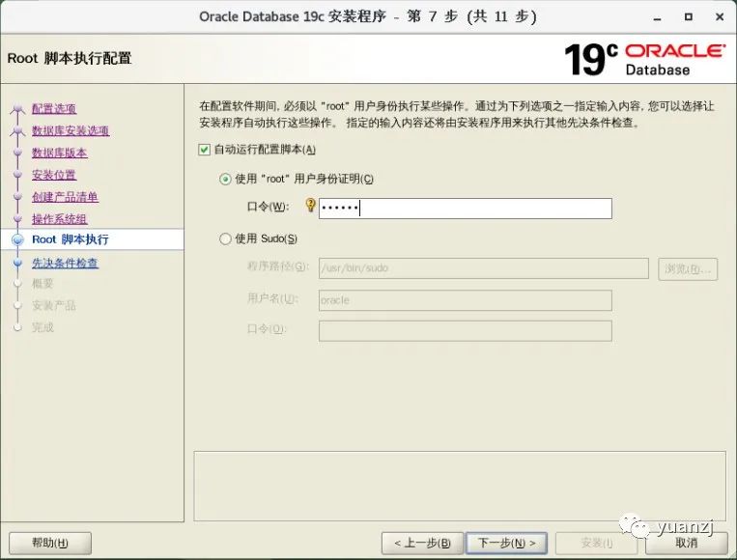Click the 浏览 browse button

[688, 268]
